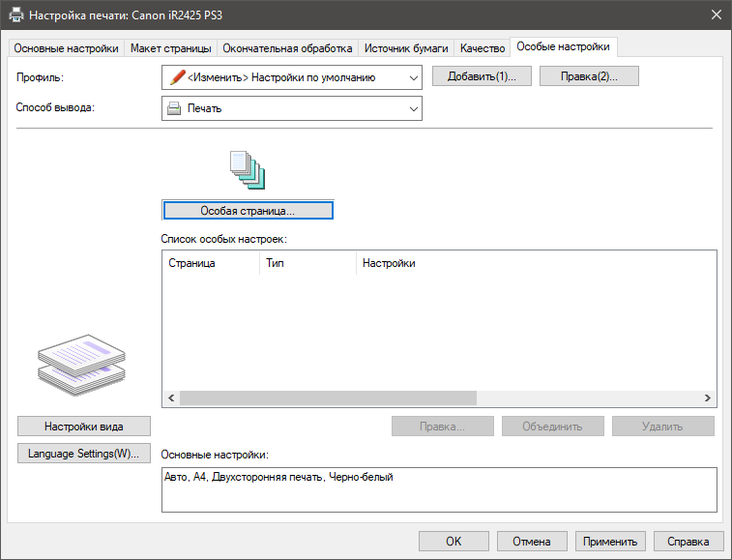This screenshot has width=732, height=560.
Task: Click the Удалить button
Action: (663, 426)
